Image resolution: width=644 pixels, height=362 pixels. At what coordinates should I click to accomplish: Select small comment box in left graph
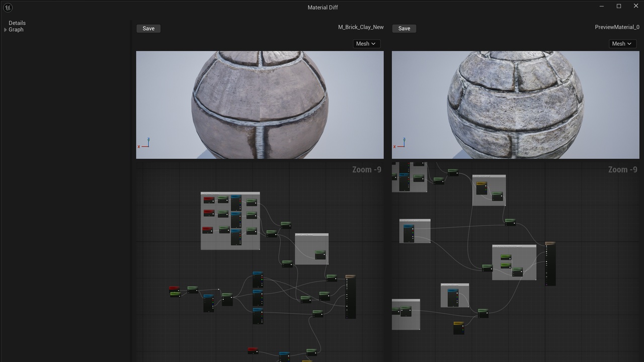[x=311, y=248]
